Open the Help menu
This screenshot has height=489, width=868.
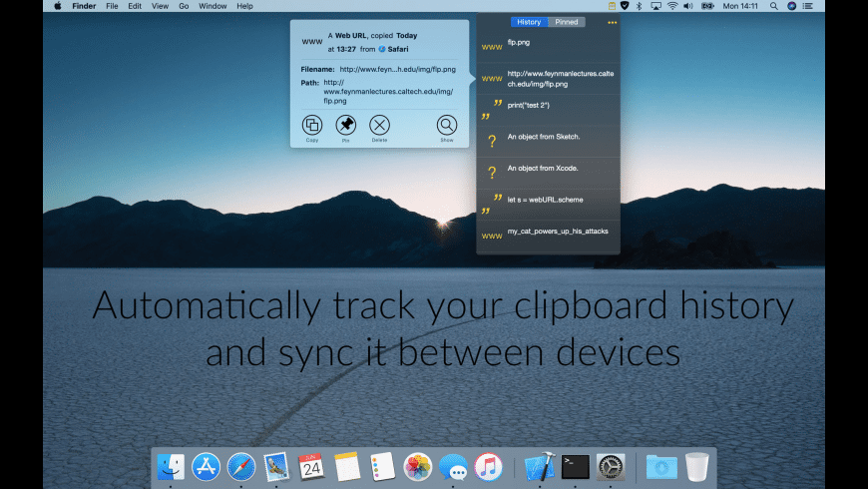pos(244,6)
